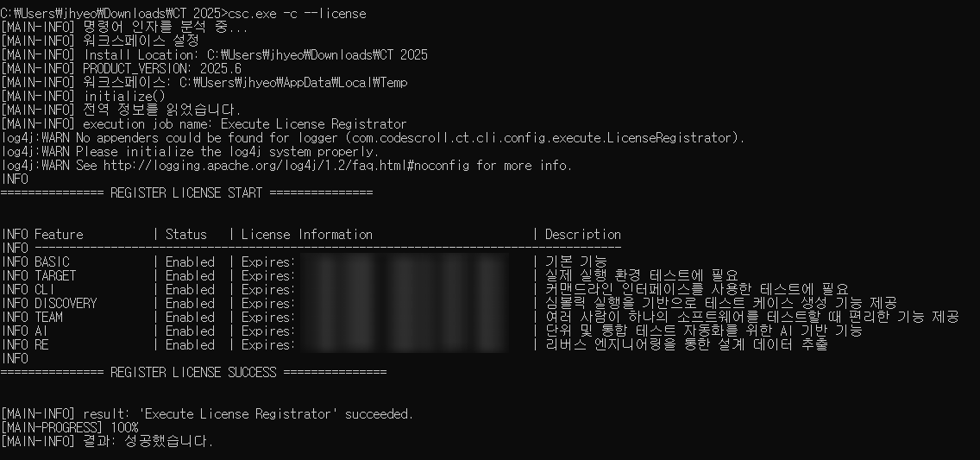Click the License Information column header
The height and width of the screenshot is (460, 980).
pos(307,235)
